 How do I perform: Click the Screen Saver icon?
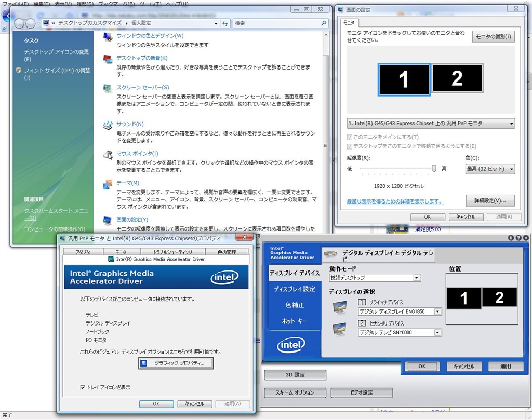108,88
